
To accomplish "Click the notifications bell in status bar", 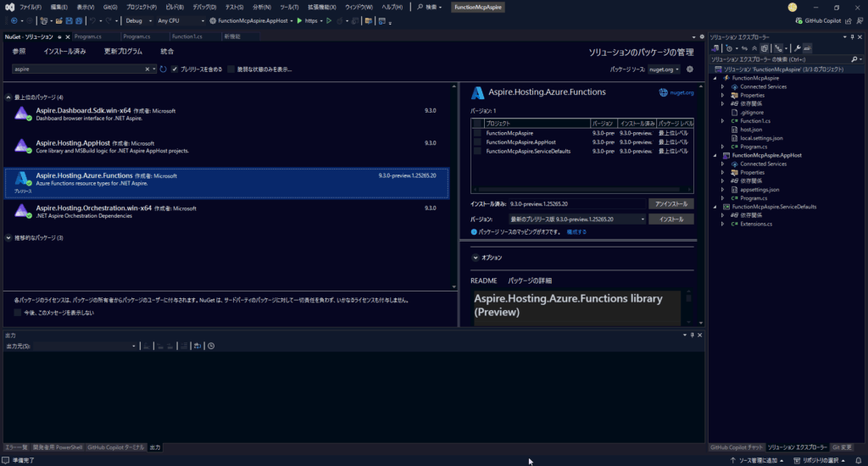I will pyautogui.click(x=858, y=460).
